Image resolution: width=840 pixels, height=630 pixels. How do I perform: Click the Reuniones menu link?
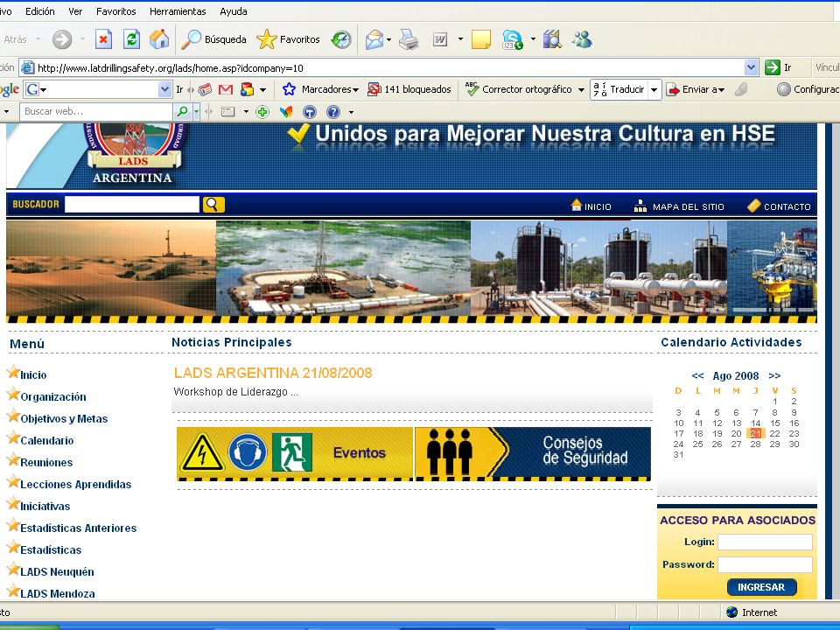[46, 462]
